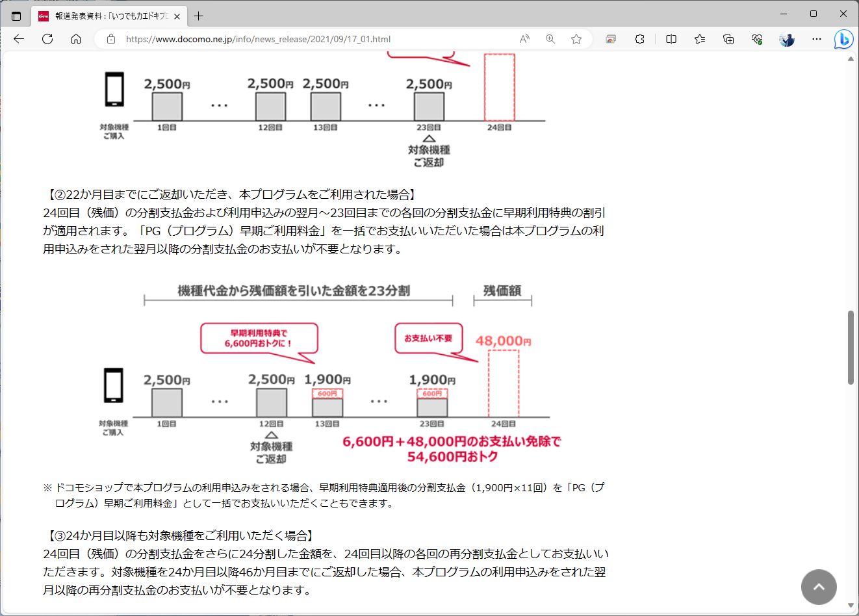Open the browser home page
Viewport: 859px width, 616px height.
(x=76, y=39)
